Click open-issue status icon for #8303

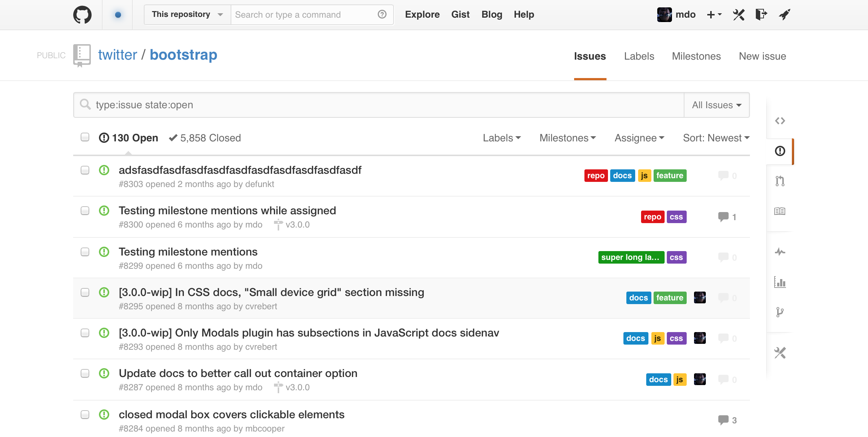tap(104, 170)
